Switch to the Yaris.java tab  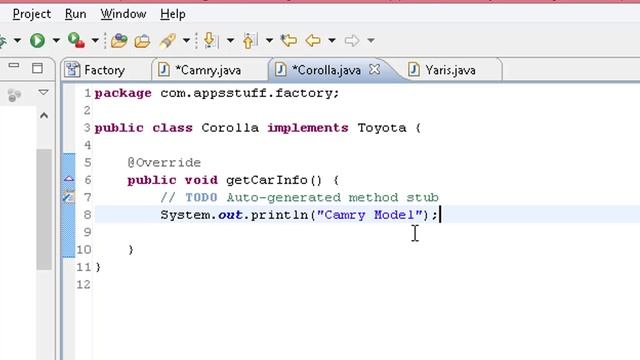click(x=450, y=70)
